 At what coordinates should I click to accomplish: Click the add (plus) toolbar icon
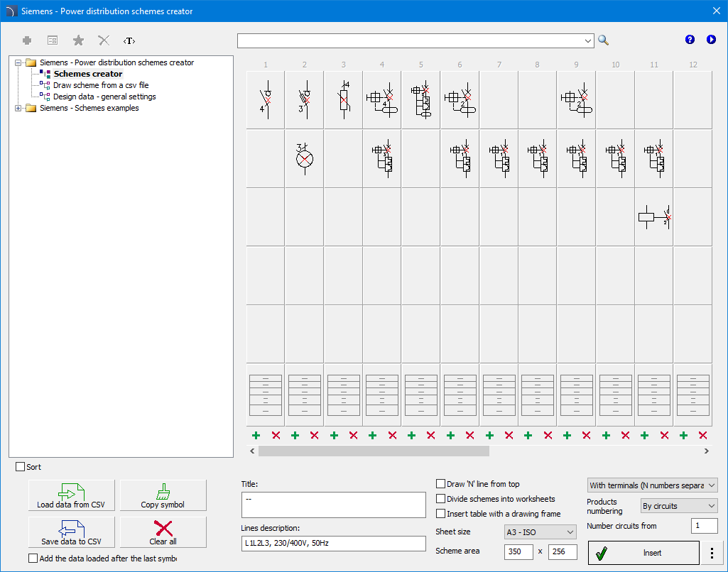[x=27, y=41]
